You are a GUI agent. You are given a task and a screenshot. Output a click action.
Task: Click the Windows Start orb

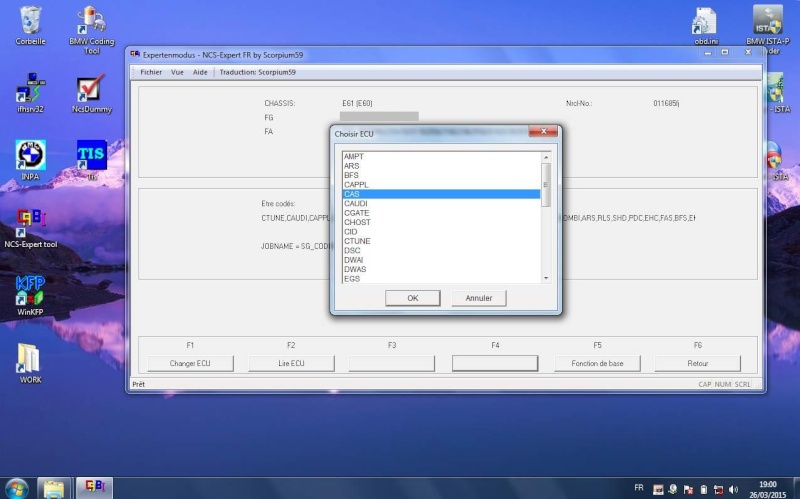tap(17, 488)
